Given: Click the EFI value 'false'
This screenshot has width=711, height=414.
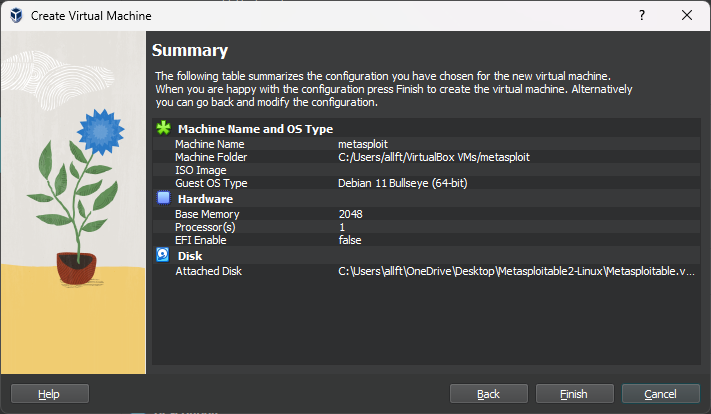Looking at the screenshot, I should (350, 240).
